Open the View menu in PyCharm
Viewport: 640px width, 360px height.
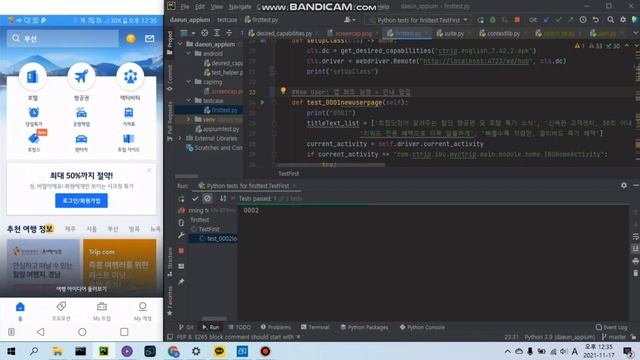[x=217, y=7]
